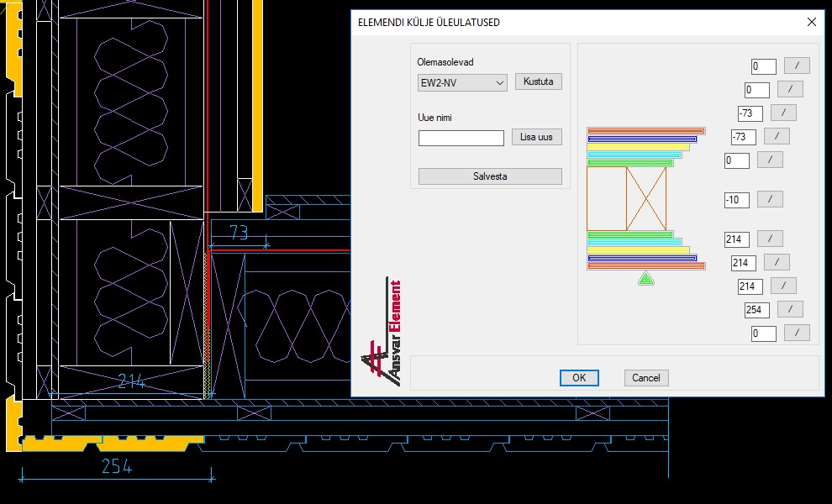
Task: Click the slash button beside the upper -73 field
Action: 783,113
